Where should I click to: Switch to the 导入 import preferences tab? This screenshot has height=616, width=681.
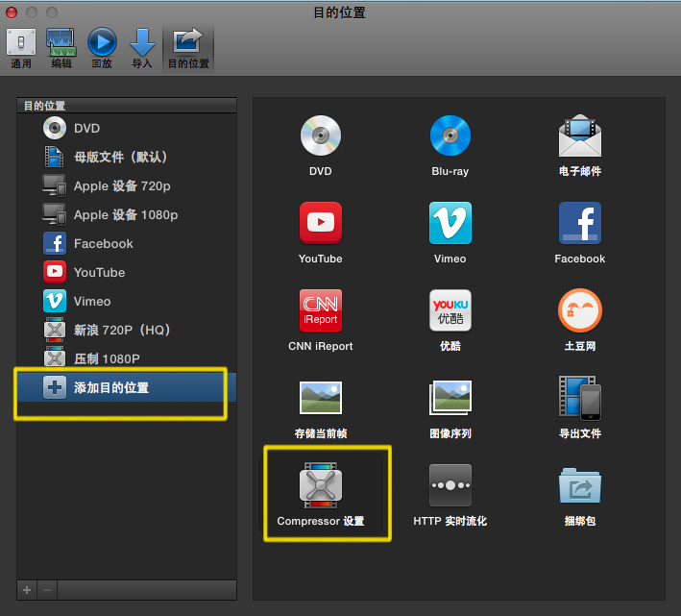click(142, 47)
